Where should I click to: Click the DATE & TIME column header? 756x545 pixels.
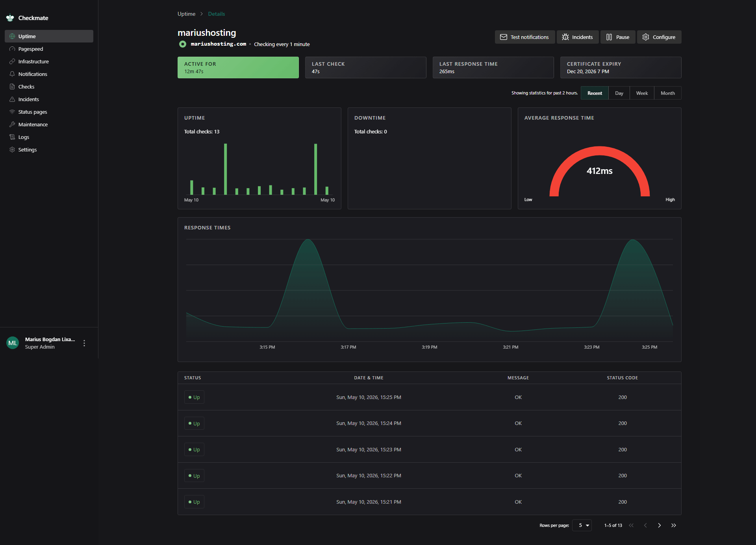point(369,378)
